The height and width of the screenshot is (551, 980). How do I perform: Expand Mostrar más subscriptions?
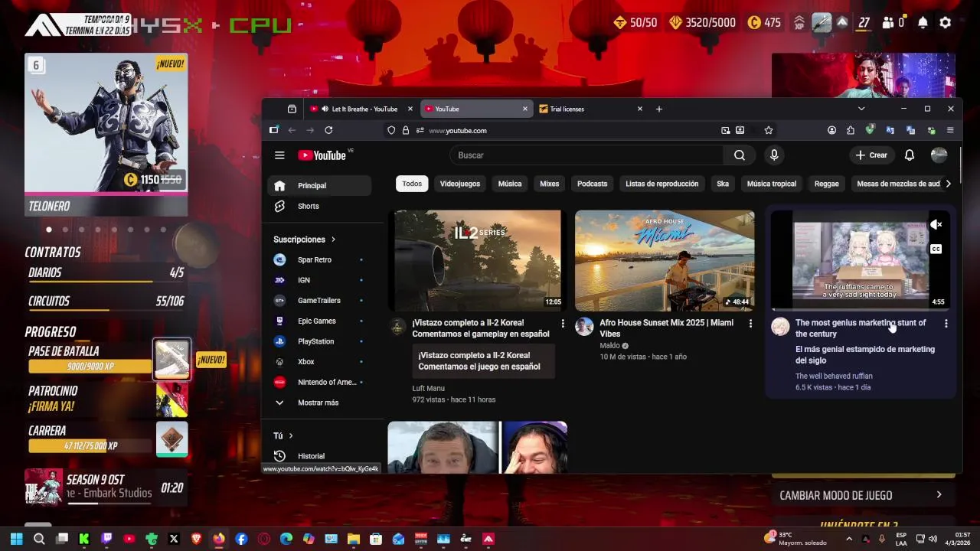(x=319, y=403)
